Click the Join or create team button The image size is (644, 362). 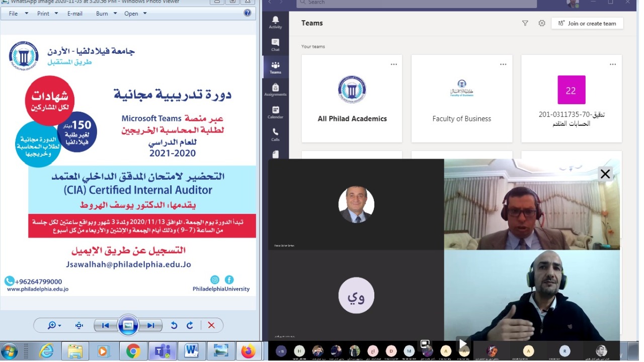(x=587, y=23)
